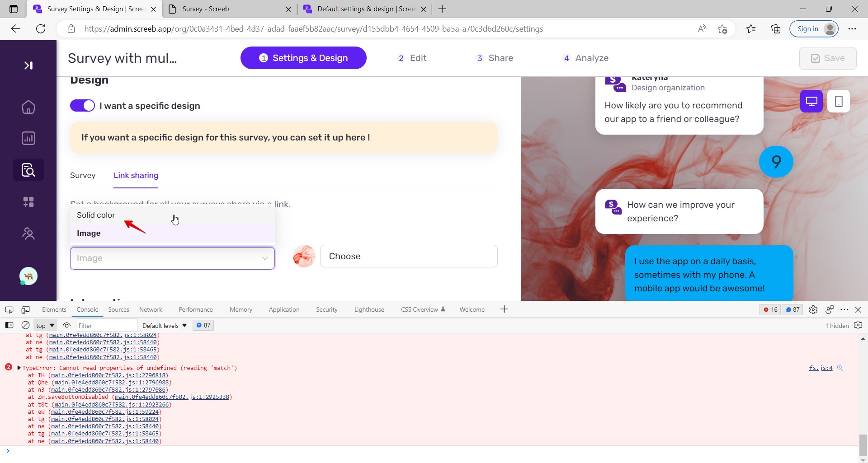Open the Network tab in DevTools
868x463 pixels.
coord(151,309)
